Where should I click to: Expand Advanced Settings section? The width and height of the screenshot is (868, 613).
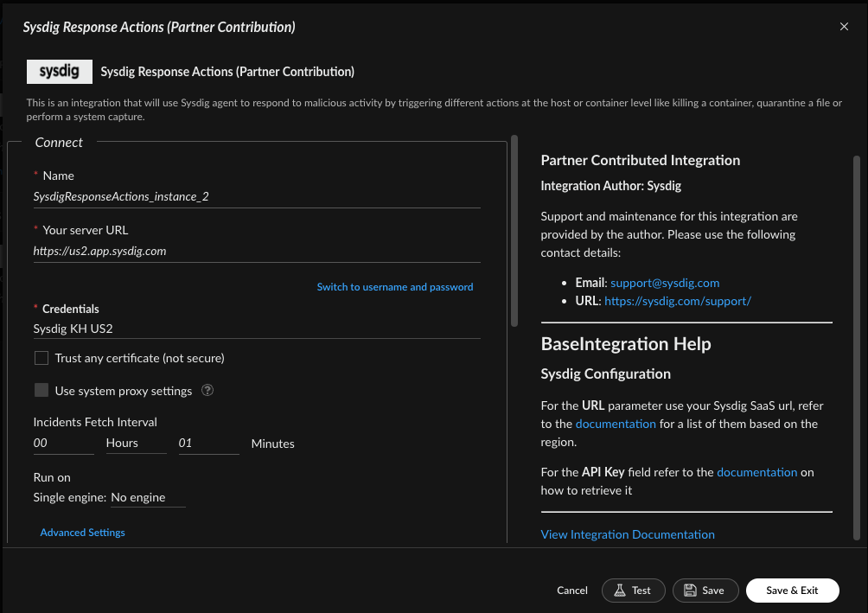tap(82, 532)
